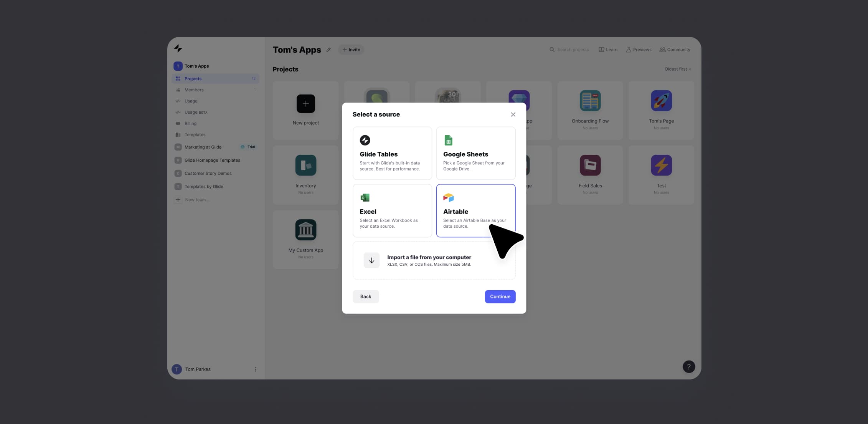The image size is (868, 424).
Task: Click the Back button
Action: tap(365, 296)
